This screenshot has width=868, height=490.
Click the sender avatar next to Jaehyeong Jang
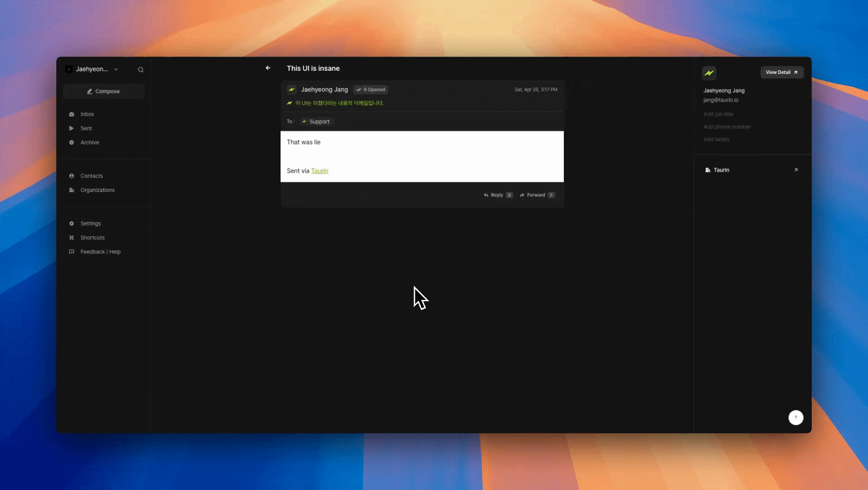(291, 90)
